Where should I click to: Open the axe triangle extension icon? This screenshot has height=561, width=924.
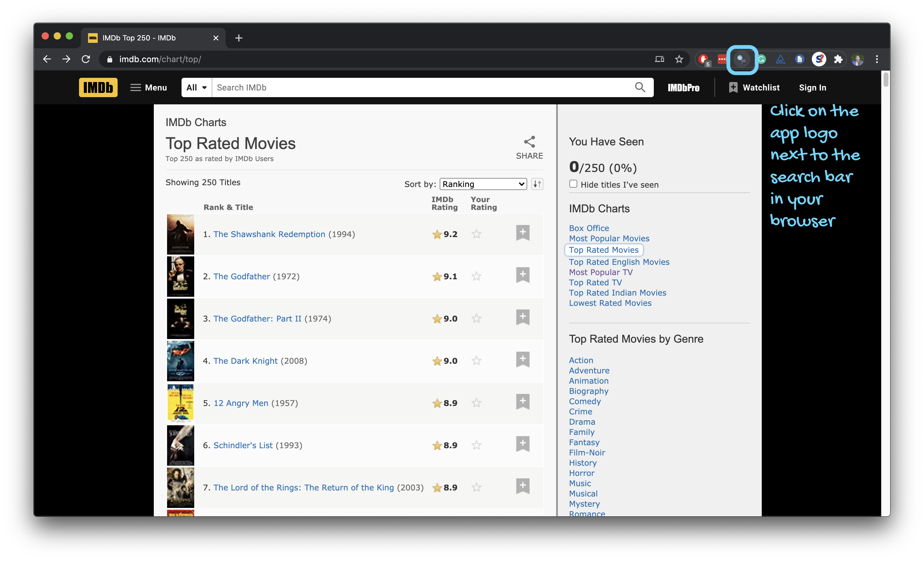coord(780,59)
